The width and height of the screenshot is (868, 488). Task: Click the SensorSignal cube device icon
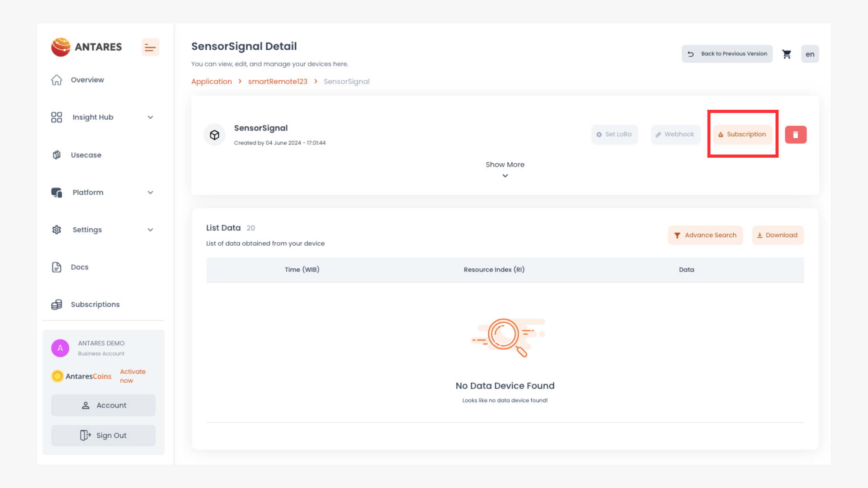coord(214,135)
